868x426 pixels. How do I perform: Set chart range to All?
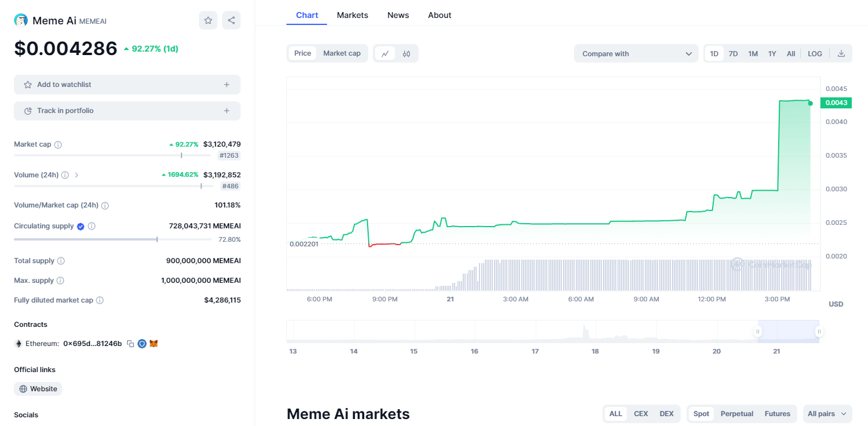coord(791,53)
